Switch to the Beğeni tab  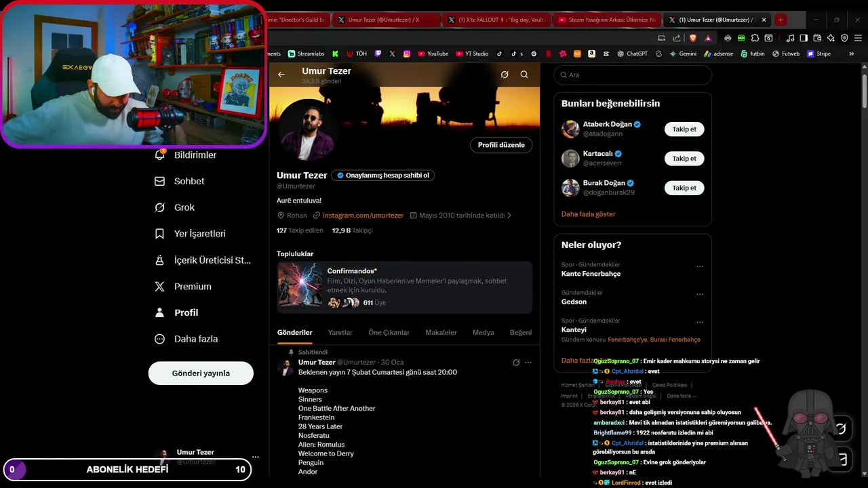pos(521,332)
